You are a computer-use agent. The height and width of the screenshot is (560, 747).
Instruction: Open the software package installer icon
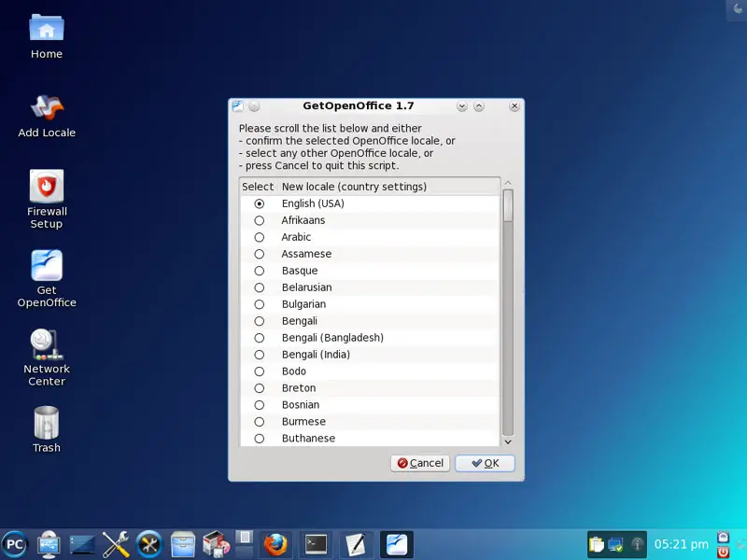(x=216, y=544)
